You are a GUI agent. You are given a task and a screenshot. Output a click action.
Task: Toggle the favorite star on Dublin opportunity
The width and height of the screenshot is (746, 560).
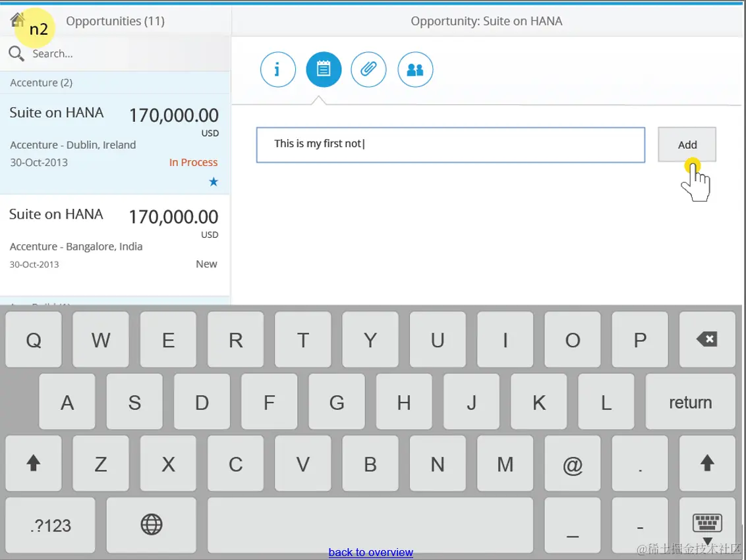point(214,182)
